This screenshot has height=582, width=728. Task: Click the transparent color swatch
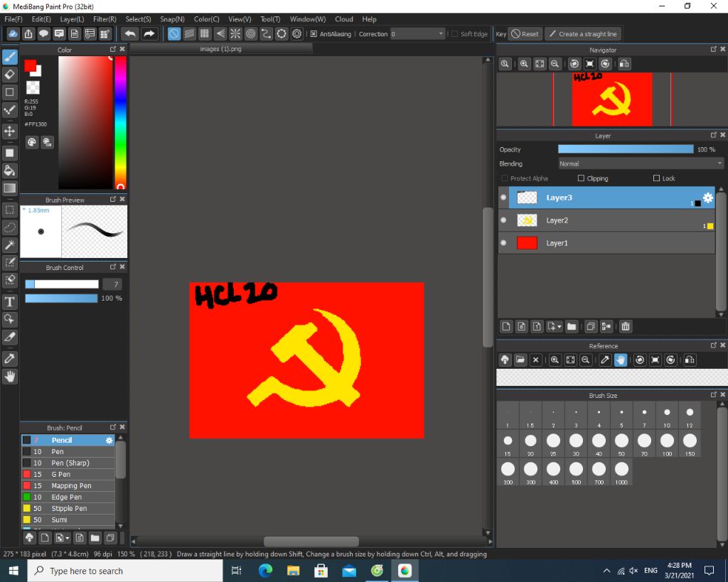pos(33,87)
